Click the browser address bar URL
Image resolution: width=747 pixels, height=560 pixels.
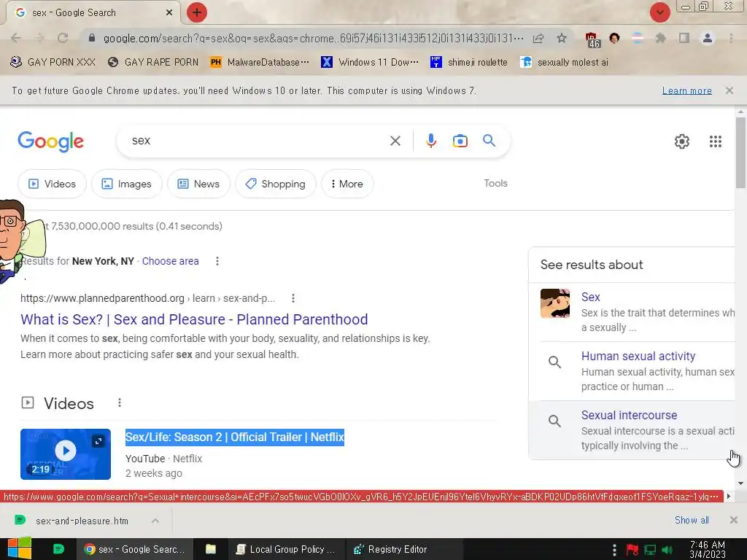(x=313, y=38)
